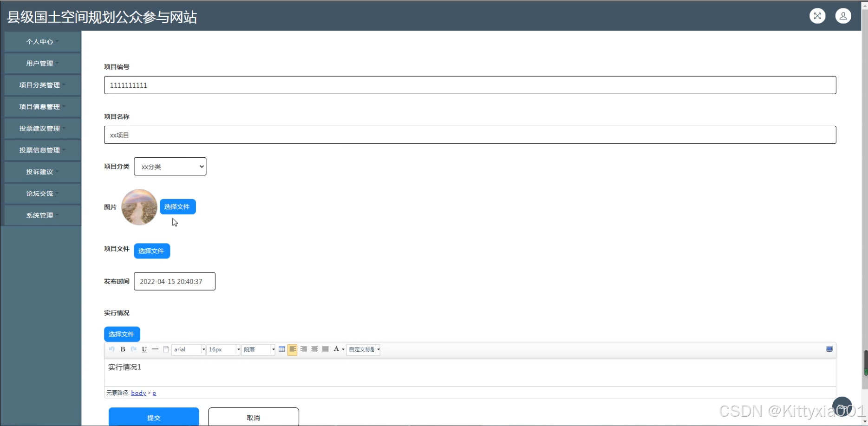Click 选择文件 next to the picture

[177, 207]
